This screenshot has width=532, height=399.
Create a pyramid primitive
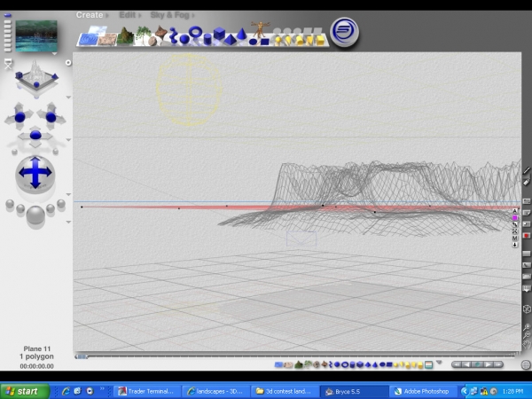[x=231, y=40]
